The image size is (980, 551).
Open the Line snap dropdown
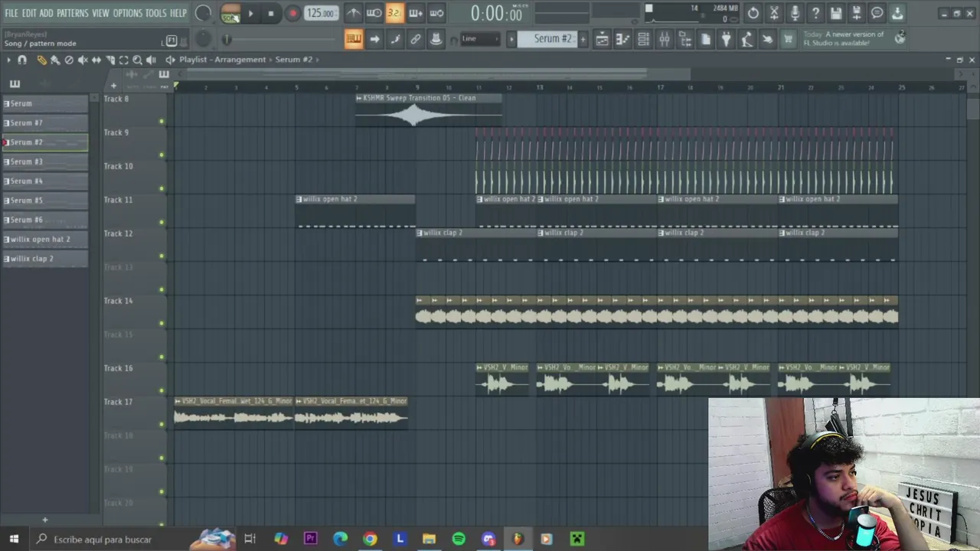pyautogui.click(x=480, y=39)
